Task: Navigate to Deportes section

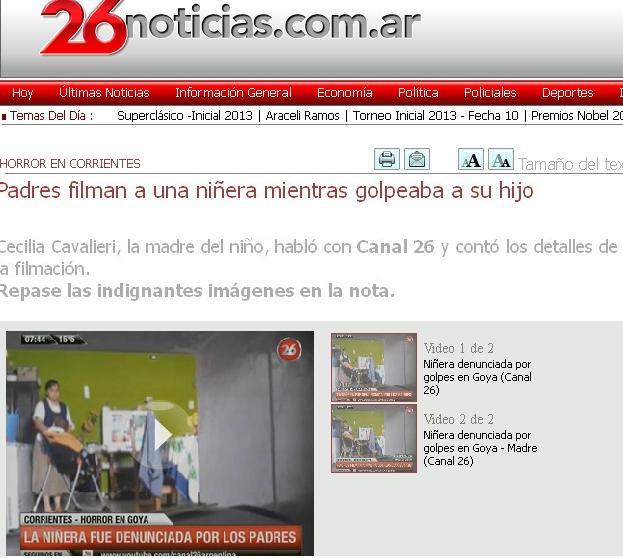Action: coord(567,93)
